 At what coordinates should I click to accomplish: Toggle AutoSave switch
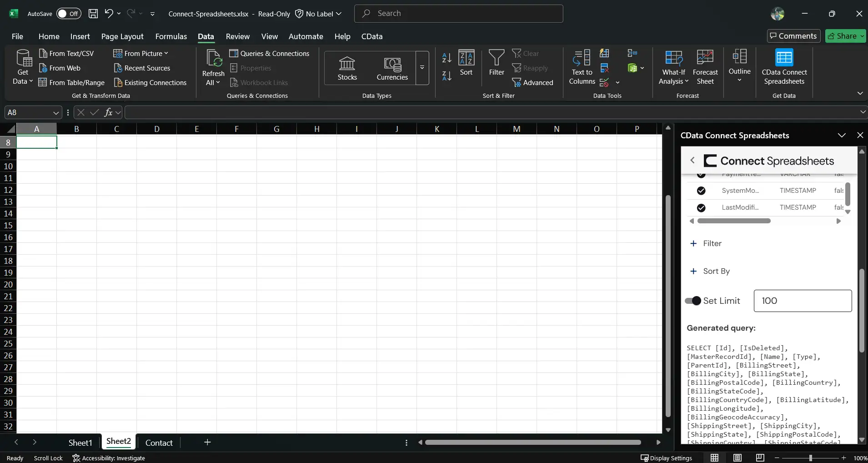(x=69, y=14)
